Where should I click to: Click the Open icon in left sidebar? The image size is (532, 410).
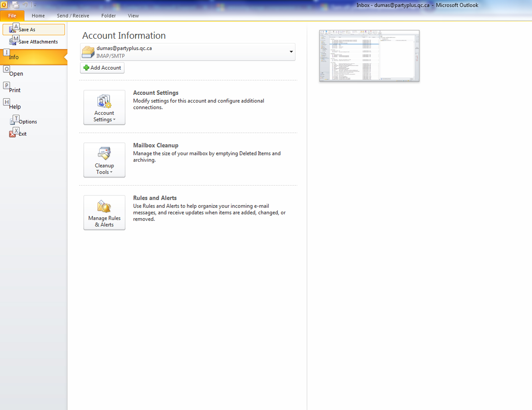[x=16, y=73]
